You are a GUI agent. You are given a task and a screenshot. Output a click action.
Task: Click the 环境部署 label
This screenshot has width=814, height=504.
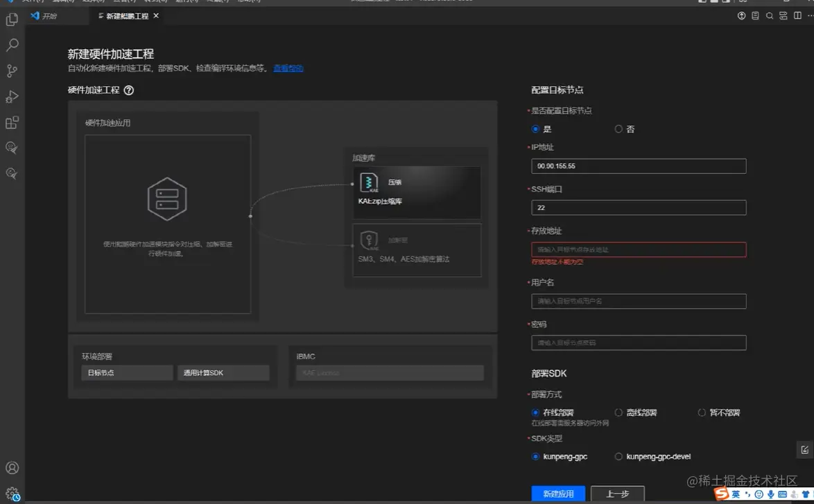[x=96, y=356]
